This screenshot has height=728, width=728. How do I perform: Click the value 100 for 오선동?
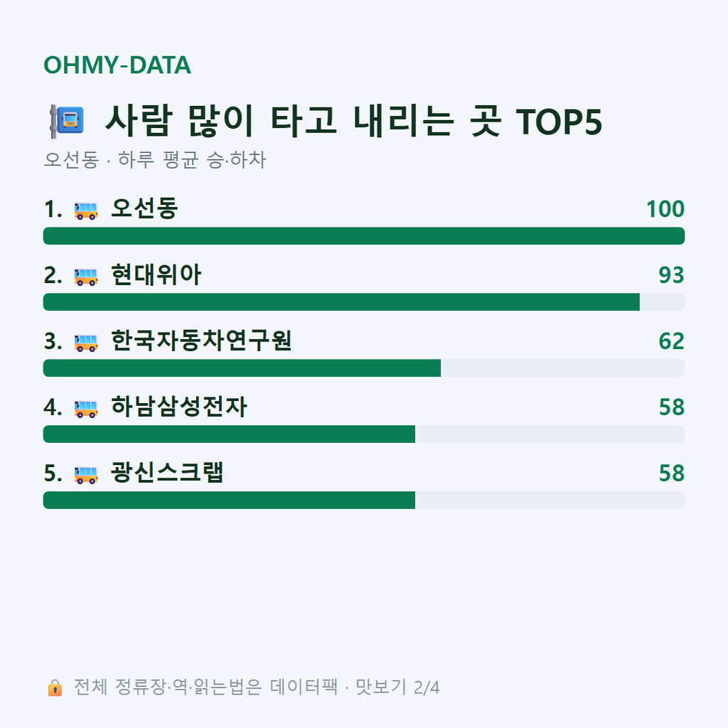(665, 209)
